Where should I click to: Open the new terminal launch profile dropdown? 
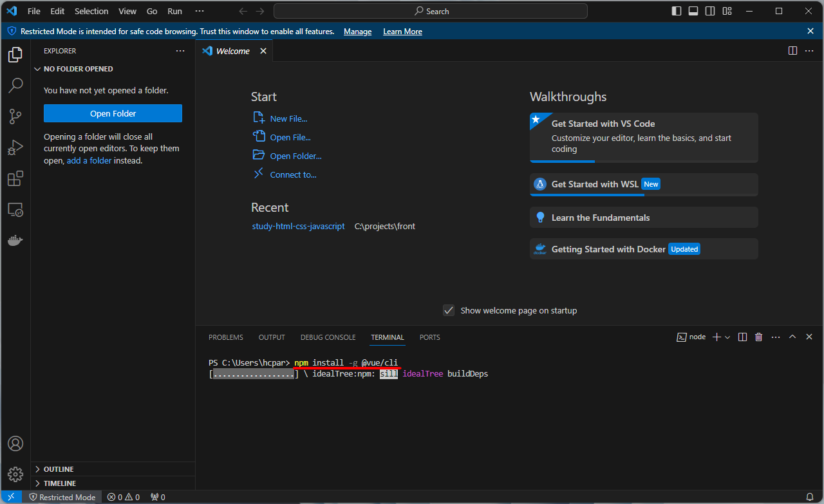coord(727,337)
